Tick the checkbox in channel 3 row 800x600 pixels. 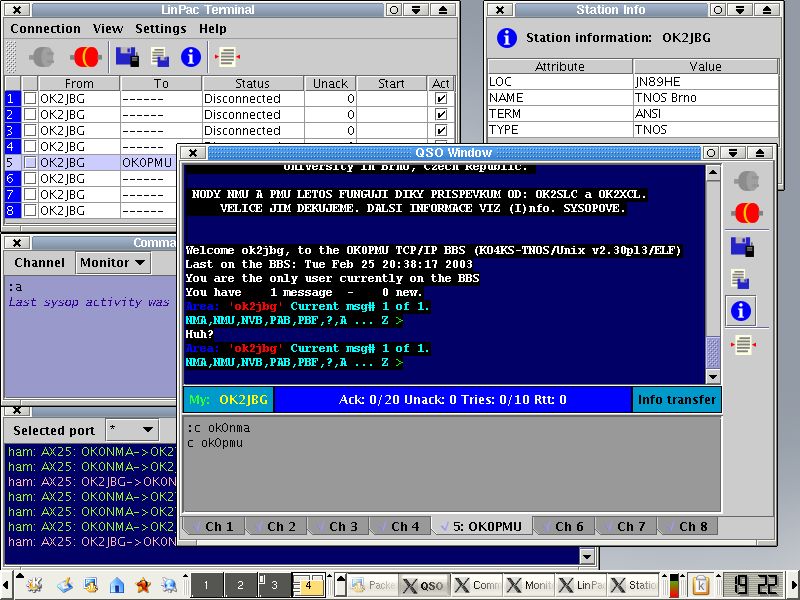tap(30, 130)
